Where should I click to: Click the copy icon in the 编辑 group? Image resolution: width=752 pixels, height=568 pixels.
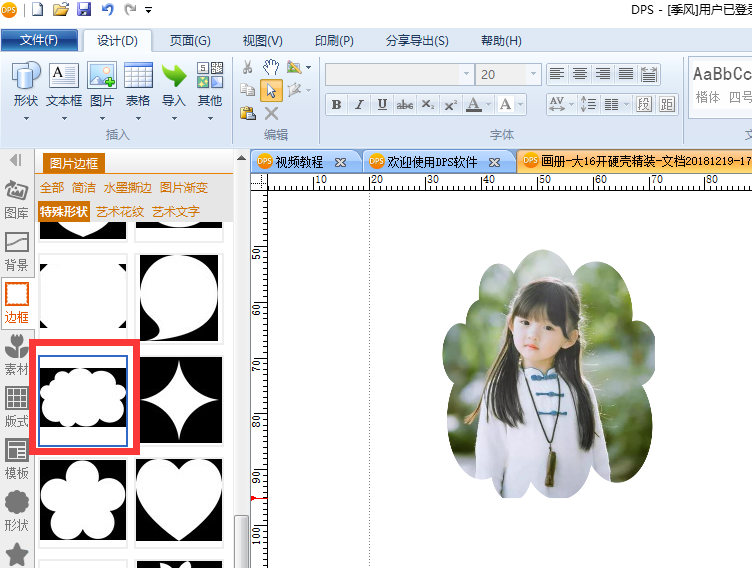(247, 90)
